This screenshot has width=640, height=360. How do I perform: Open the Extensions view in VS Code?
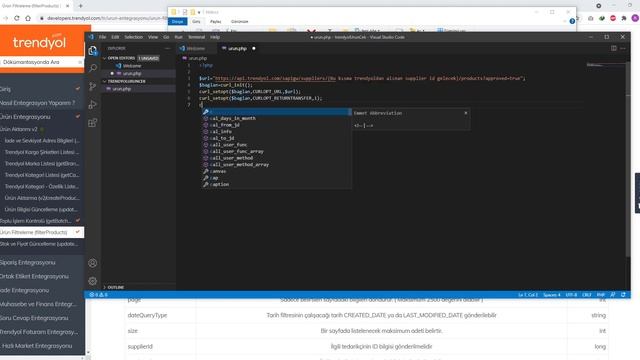click(x=93, y=122)
